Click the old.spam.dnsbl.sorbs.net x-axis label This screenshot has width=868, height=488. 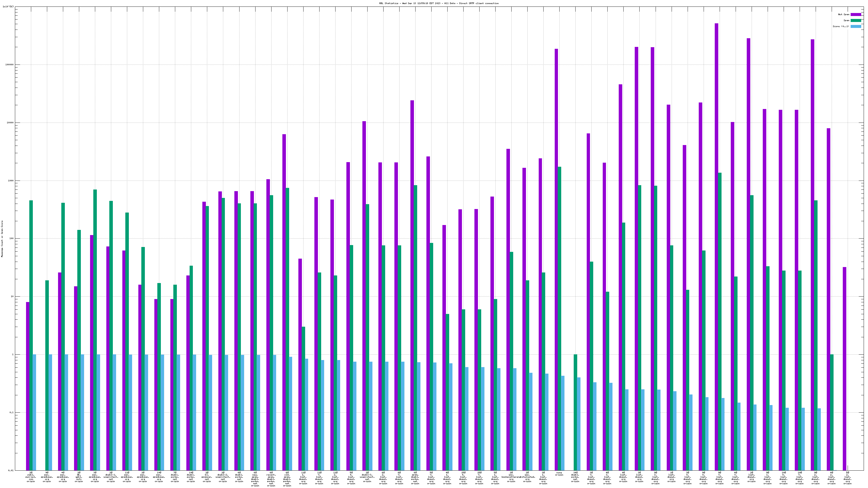pos(287,479)
